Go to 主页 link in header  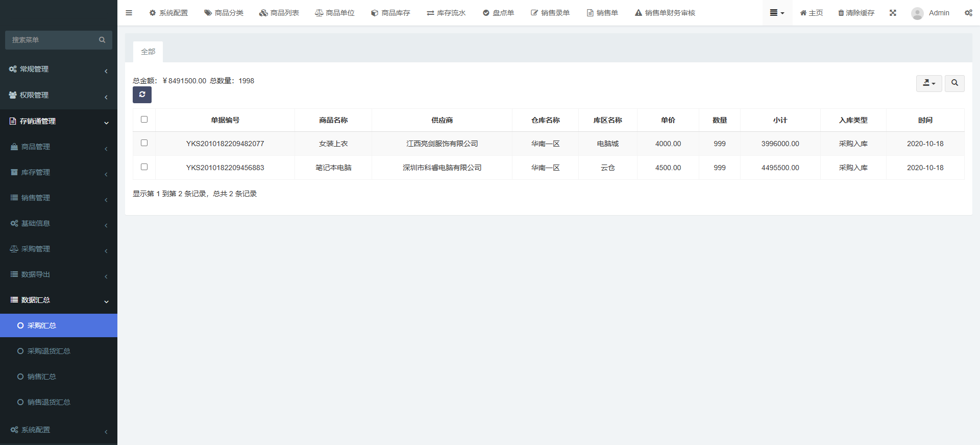point(811,13)
